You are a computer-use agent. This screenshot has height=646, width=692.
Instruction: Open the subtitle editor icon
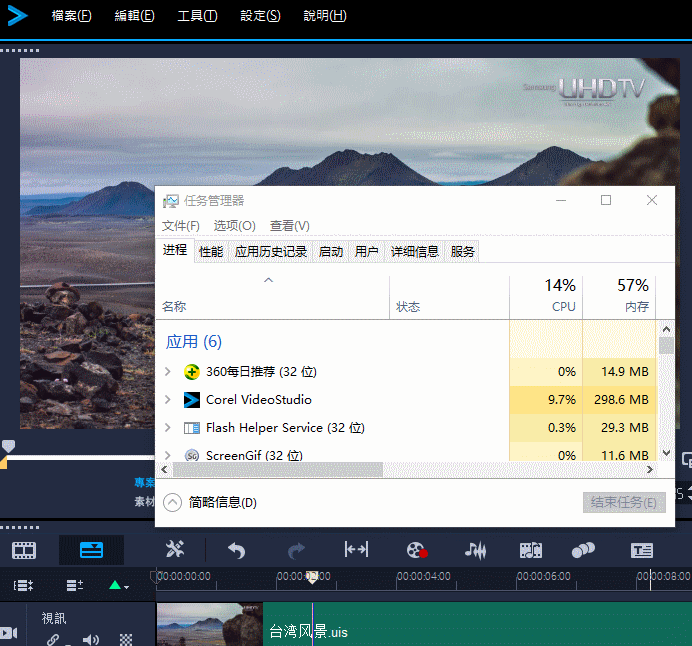(x=642, y=550)
